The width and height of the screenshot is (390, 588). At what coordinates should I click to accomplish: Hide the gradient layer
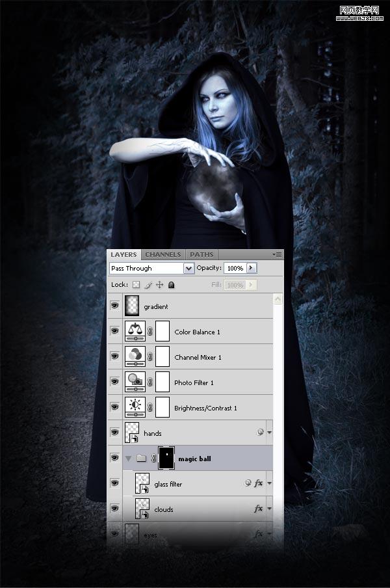(114, 306)
